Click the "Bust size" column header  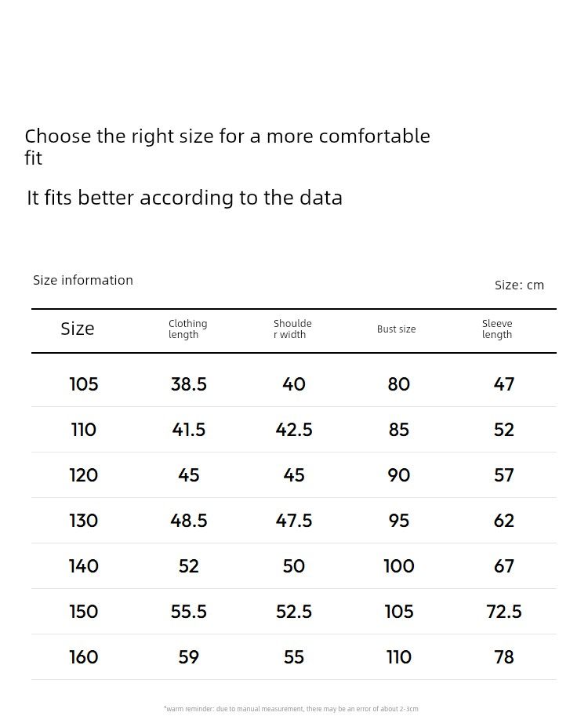click(x=396, y=329)
